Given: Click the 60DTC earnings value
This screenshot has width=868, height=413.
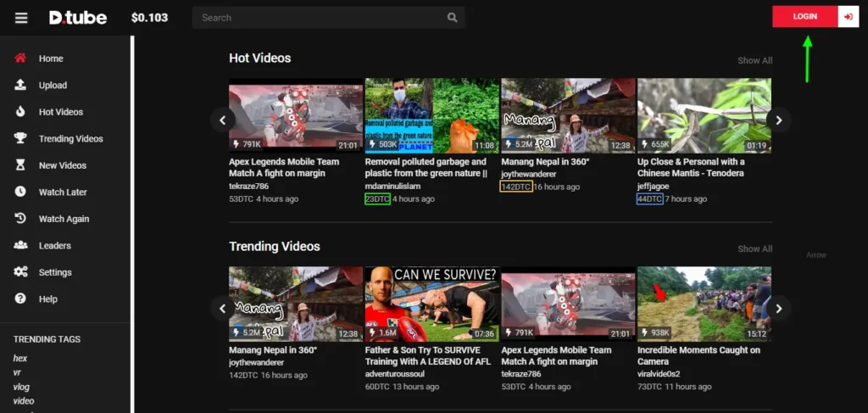Looking at the screenshot, I should tap(377, 387).
